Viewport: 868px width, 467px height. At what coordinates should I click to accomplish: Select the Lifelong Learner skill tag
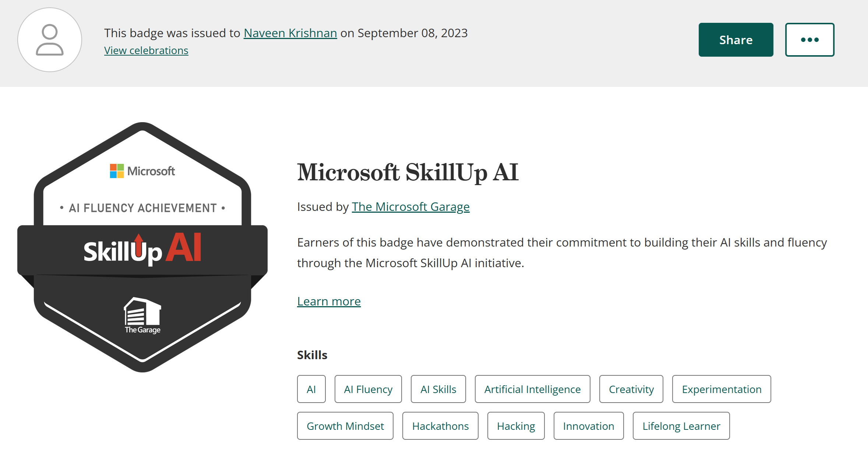pos(681,426)
